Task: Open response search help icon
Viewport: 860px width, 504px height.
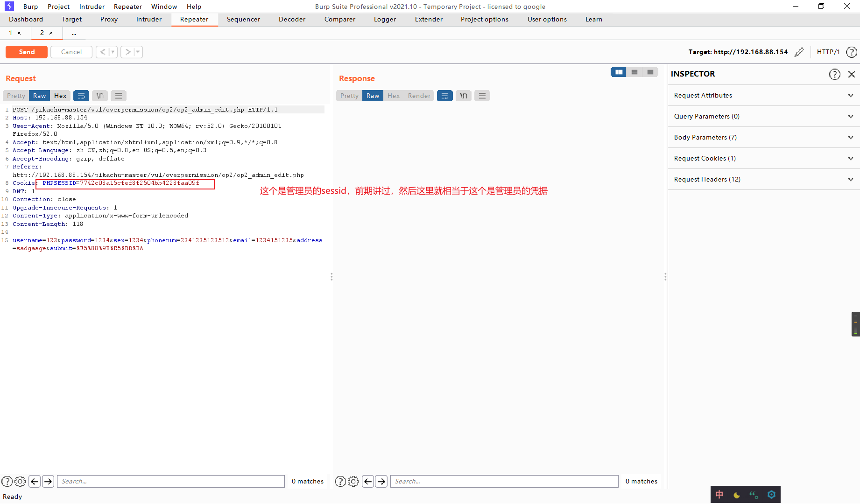Action: [x=340, y=481]
